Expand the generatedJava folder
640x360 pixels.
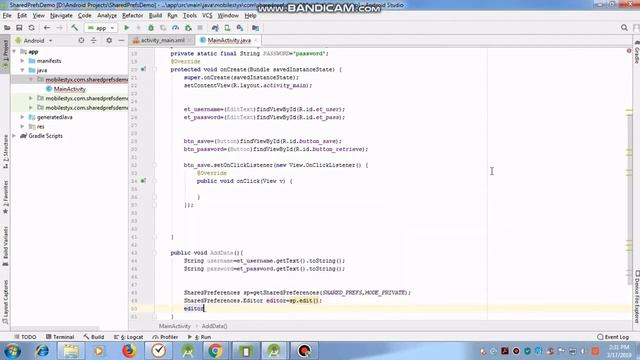tap(22, 117)
